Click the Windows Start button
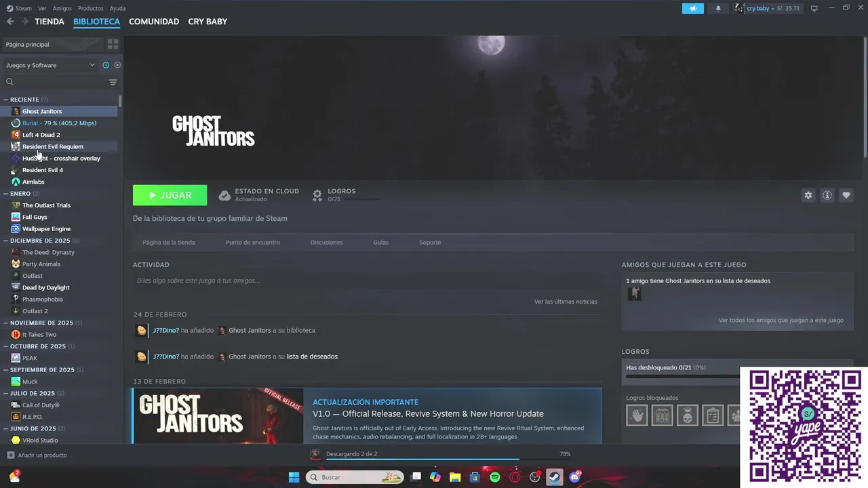The height and width of the screenshot is (488, 868). (x=294, y=477)
